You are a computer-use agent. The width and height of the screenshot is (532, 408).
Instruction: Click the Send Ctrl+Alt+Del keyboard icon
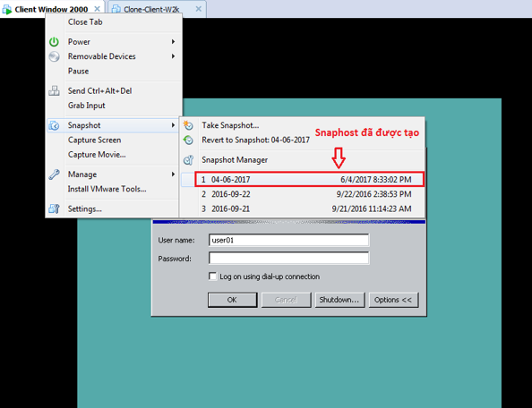coord(54,90)
